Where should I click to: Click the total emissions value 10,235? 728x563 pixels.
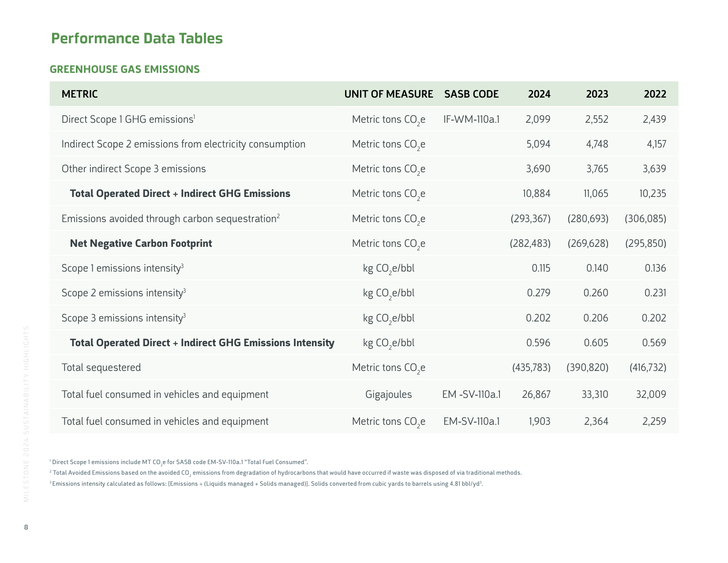coord(653,193)
